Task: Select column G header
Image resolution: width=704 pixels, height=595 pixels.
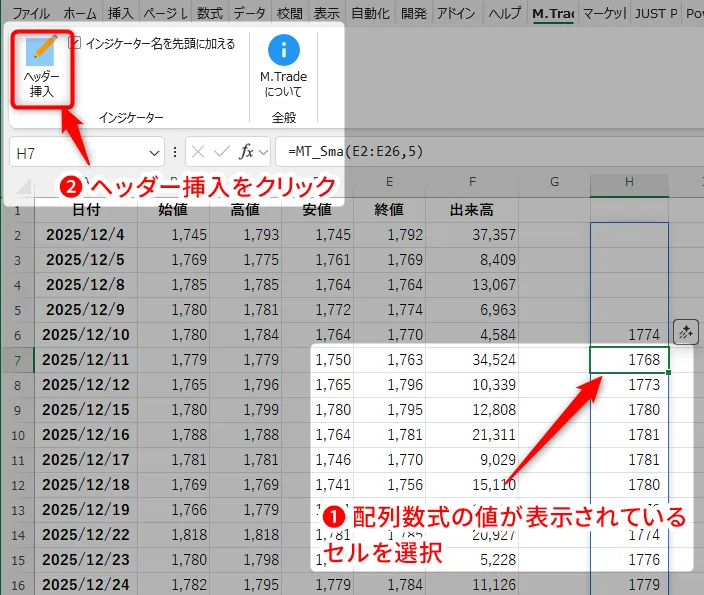Action: pyautogui.click(x=554, y=182)
